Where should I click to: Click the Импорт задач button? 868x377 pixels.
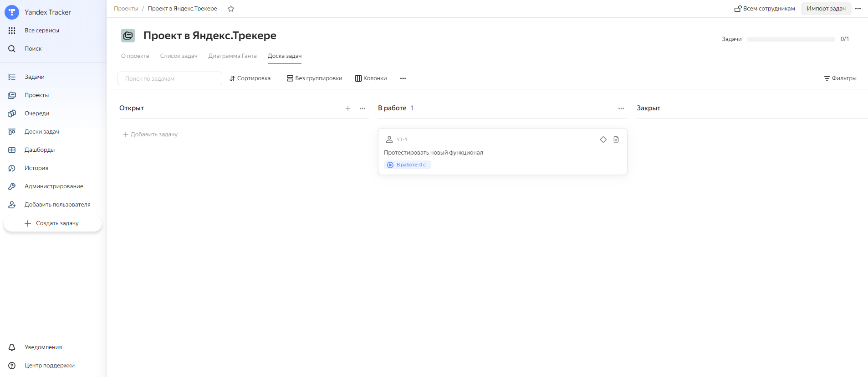pos(826,9)
